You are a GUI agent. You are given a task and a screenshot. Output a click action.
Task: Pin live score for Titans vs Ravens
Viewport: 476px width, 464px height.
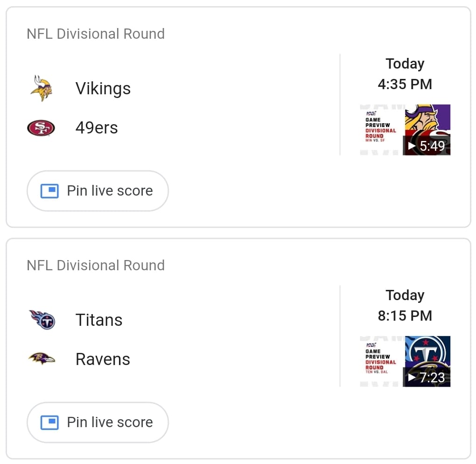[x=98, y=422]
